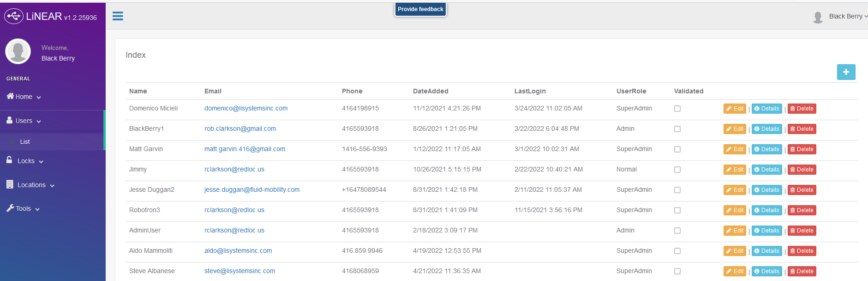Image resolution: width=868 pixels, height=281 pixels.
Task: Delete the Matt Garvin user
Action: pyautogui.click(x=802, y=149)
